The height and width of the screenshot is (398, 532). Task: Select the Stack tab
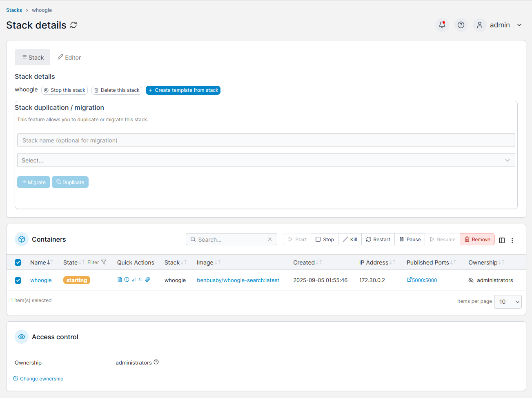pos(33,58)
